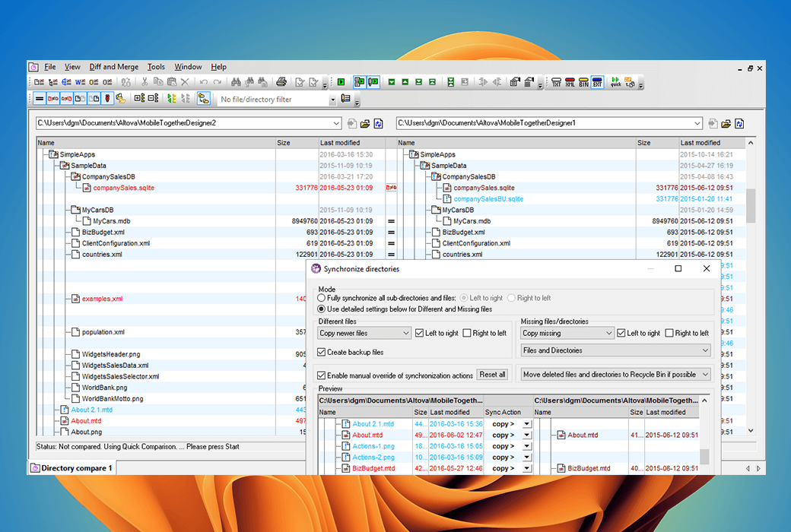Image resolution: width=791 pixels, height=532 pixels.
Task: Open the Tools menu
Action: coord(156,67)
